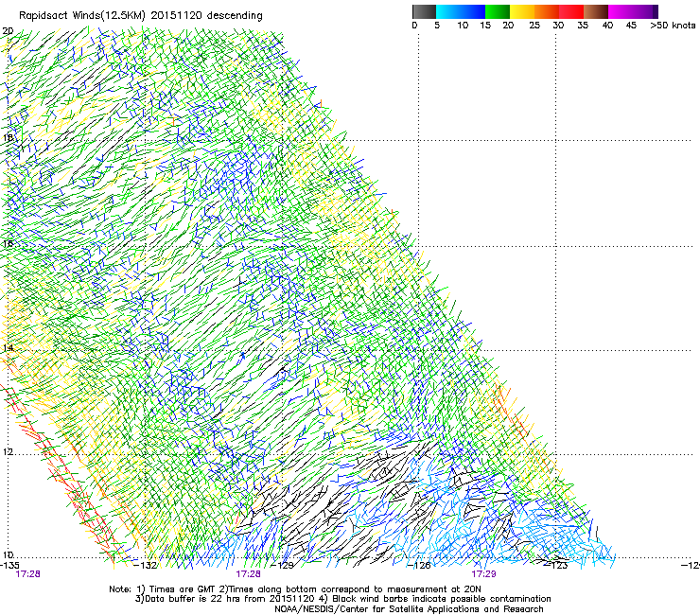Click the longitude label '-123'
The width and height of the screenshot is (700, 615).
[x=555, y=566]
